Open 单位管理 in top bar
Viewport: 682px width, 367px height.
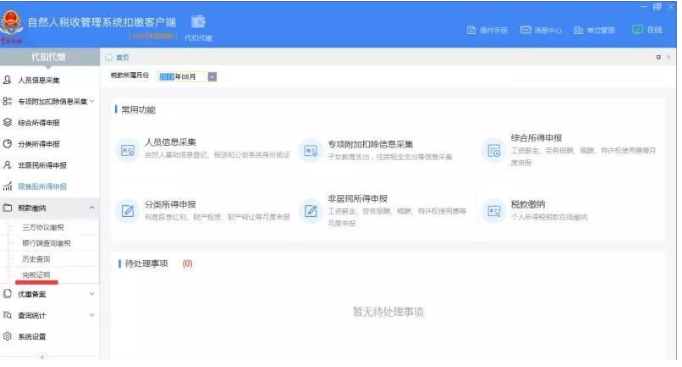pos(594,30)
